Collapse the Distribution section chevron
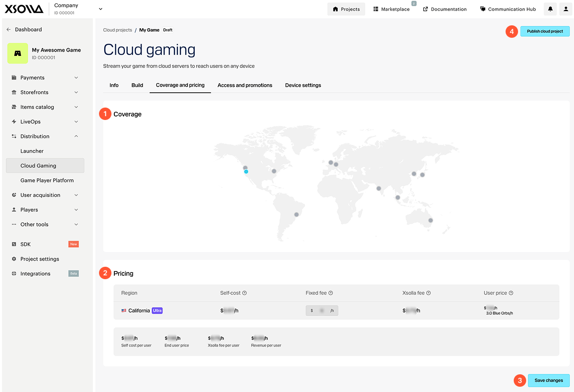 (x=77, y=136)
